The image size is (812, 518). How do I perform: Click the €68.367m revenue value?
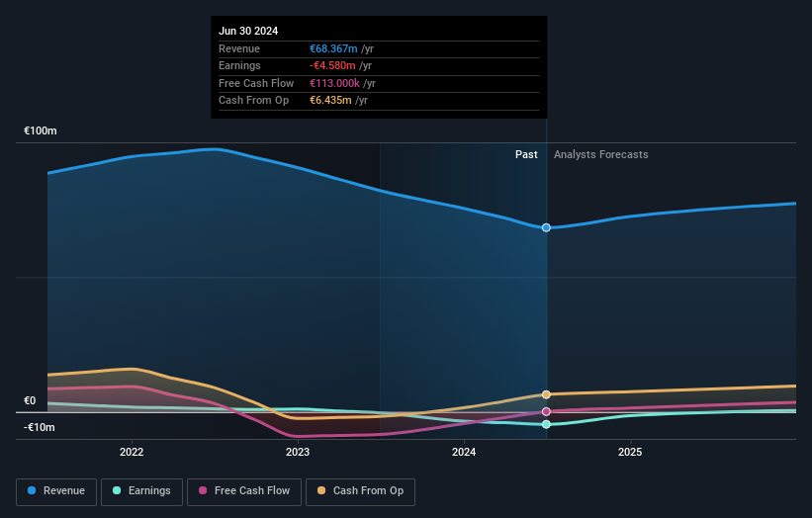333,48
